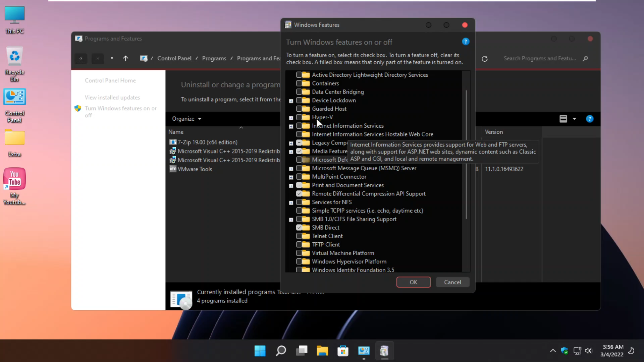Click OK in Windows Features dialog

[413, 282]
